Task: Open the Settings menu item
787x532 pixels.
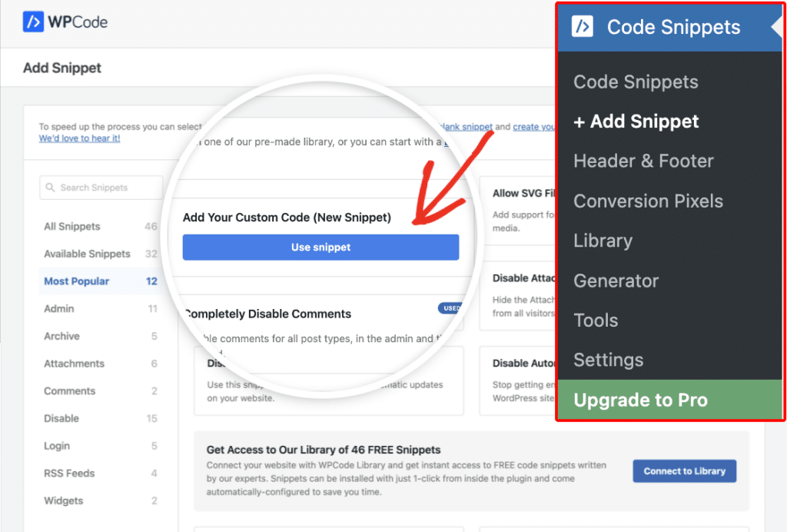Action: pos(608,360)
